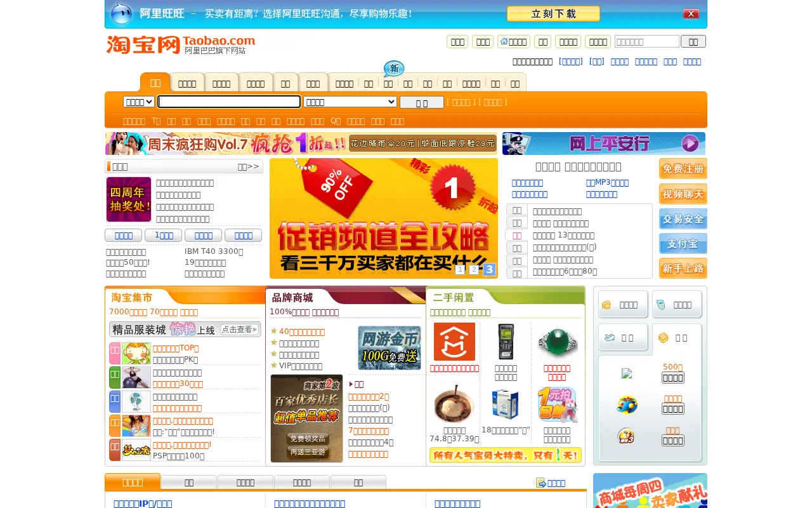This screenshot has width=812, height=508.
Task: Click the main search input field
Action: 229,102
